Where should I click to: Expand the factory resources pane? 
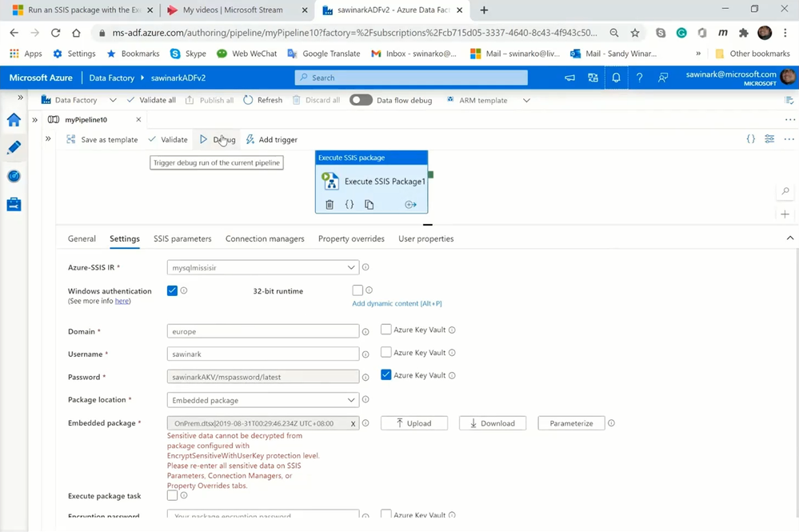tap(34, 120)
